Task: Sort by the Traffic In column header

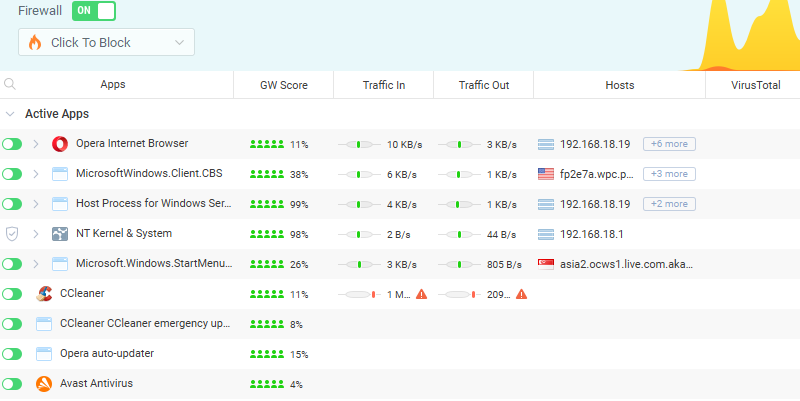Action: click(x=383, y=85)
